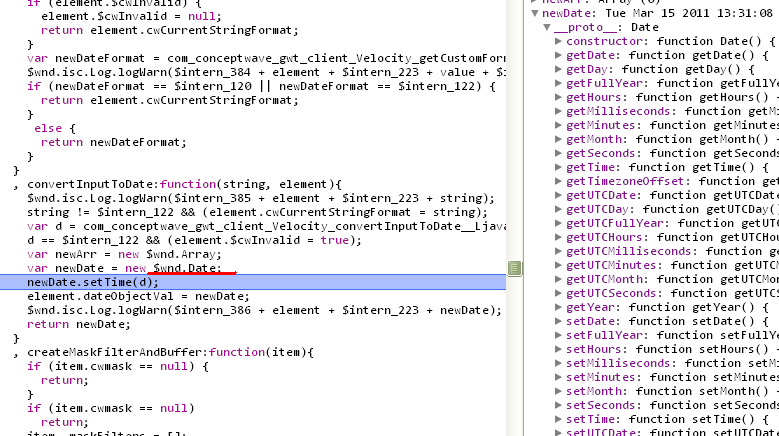Expand the getFullYear function property
The width and height of the screenshot is (779, 436).
coord(558,83)
